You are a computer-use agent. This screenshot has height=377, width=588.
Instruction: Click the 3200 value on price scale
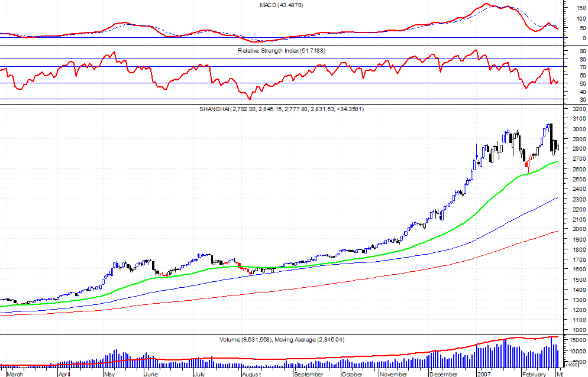[x=580, y=109]
